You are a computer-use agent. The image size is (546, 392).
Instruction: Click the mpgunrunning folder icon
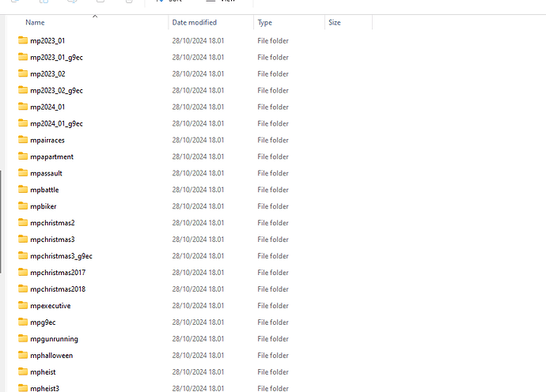click(x=23, y=338)
